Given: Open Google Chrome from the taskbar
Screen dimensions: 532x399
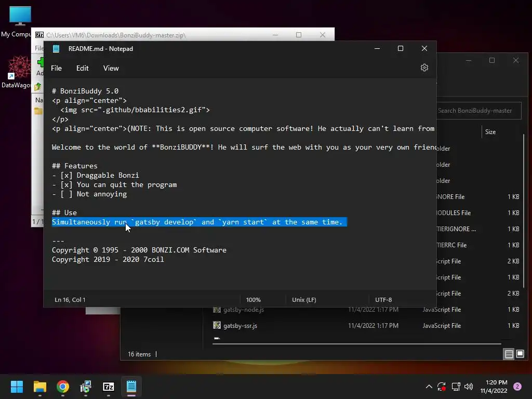Looking at the screenshot, I should tap(63, 387).
